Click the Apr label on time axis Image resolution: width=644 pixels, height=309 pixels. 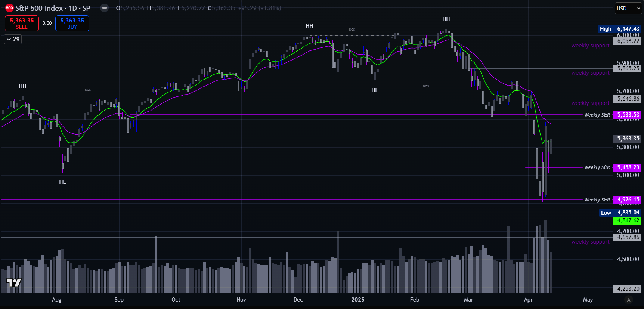coord(528,300)
